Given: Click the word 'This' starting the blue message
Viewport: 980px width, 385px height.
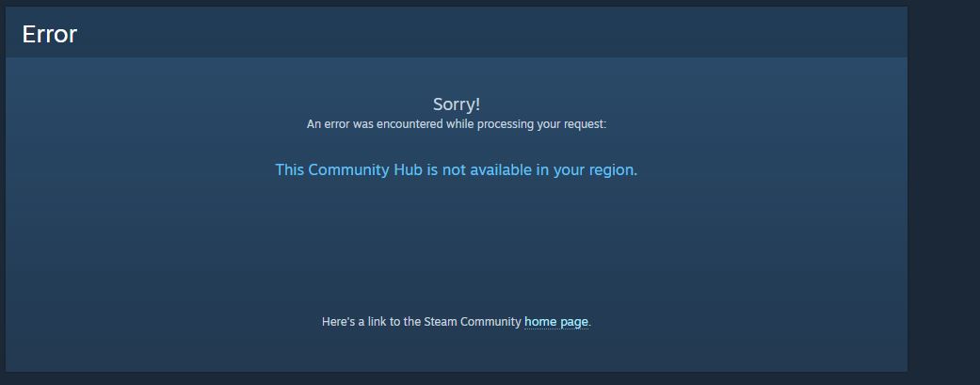Looking at the screenshot, I should click(289, 169).
